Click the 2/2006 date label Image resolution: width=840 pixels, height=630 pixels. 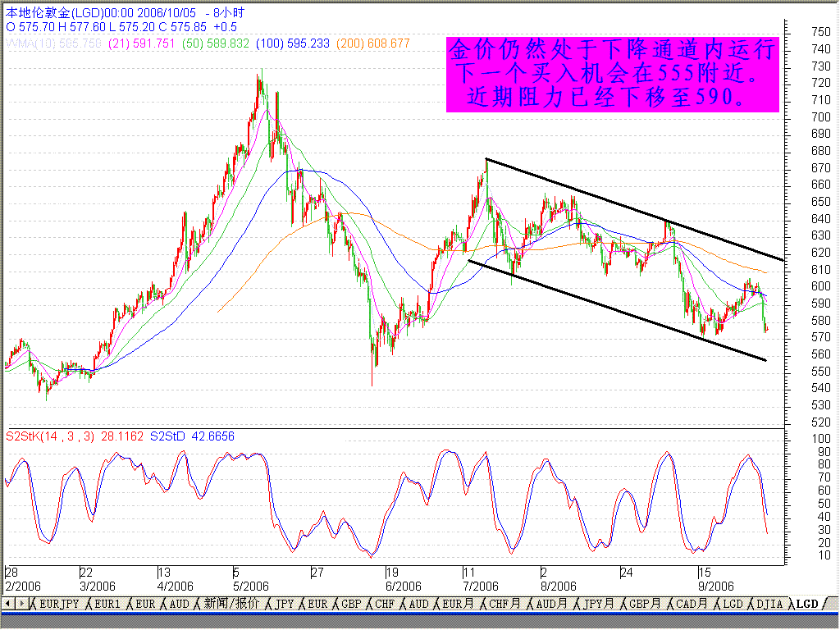[x=22, y=586]
